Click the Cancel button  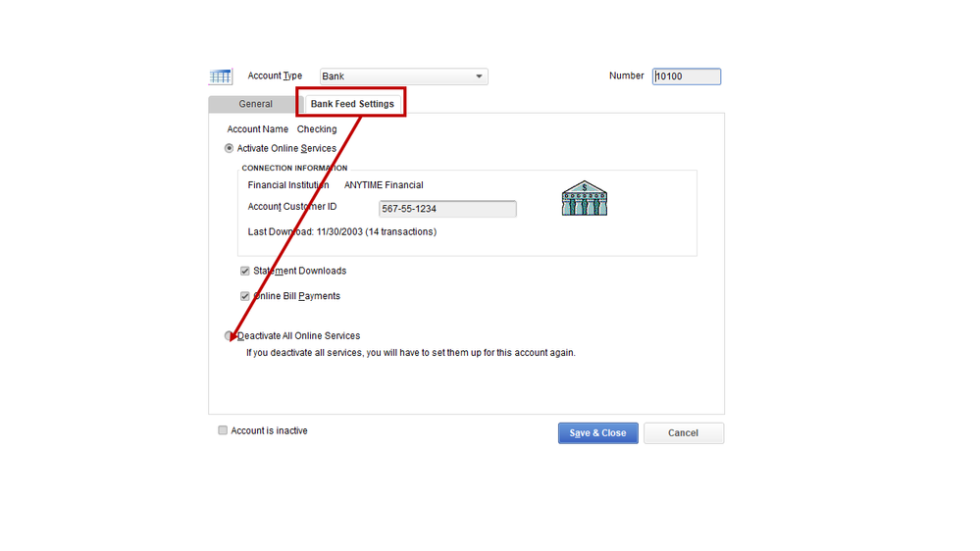point(683,433)
